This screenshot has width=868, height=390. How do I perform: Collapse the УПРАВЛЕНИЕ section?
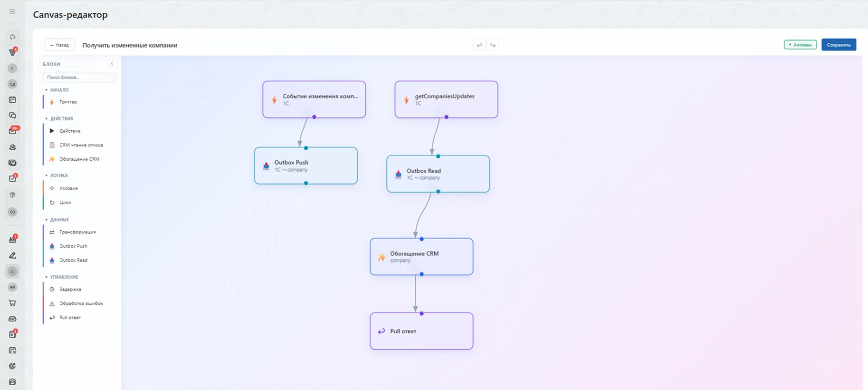tap(62, 277)
